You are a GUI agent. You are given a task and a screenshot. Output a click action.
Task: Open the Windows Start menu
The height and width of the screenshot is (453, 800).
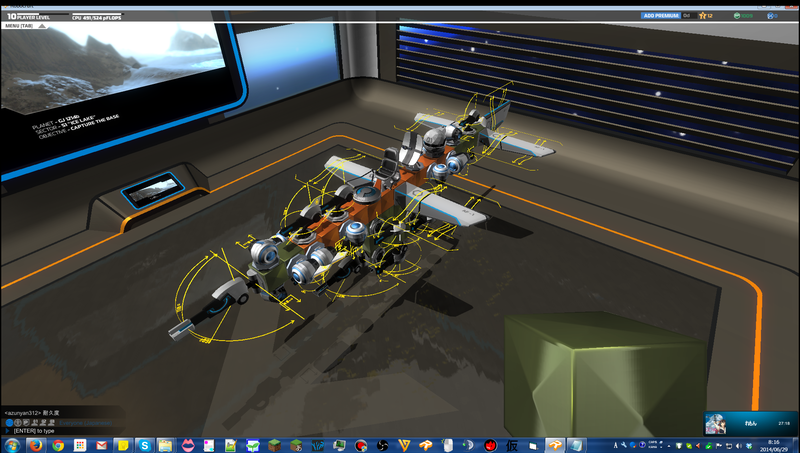pos(11,445)
